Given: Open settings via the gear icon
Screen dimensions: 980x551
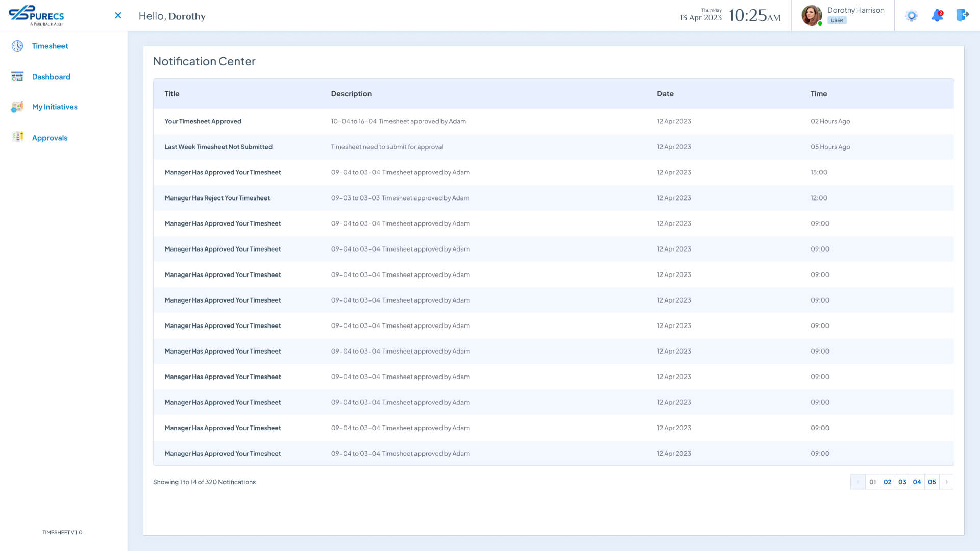Looking at the screenshot, I should pos(912,16).
